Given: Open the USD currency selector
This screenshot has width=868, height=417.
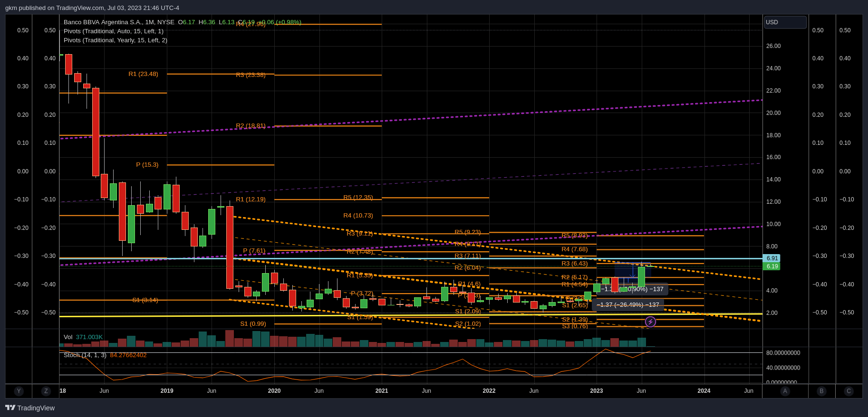Looking at the screenshot, I should pos(785,22).
